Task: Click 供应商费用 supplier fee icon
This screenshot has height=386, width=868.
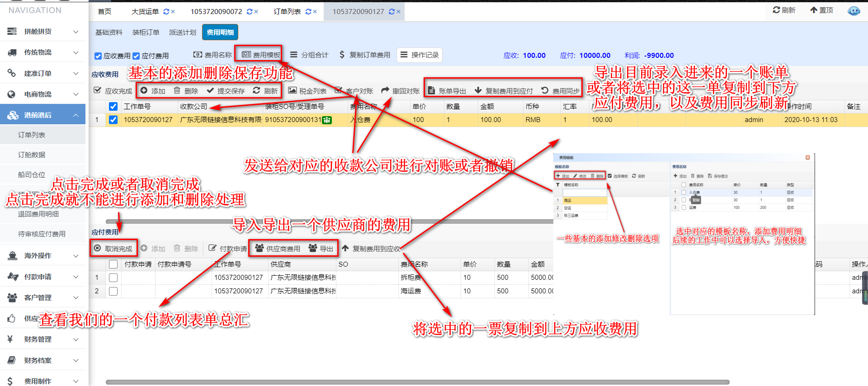Action: point(259,248)
